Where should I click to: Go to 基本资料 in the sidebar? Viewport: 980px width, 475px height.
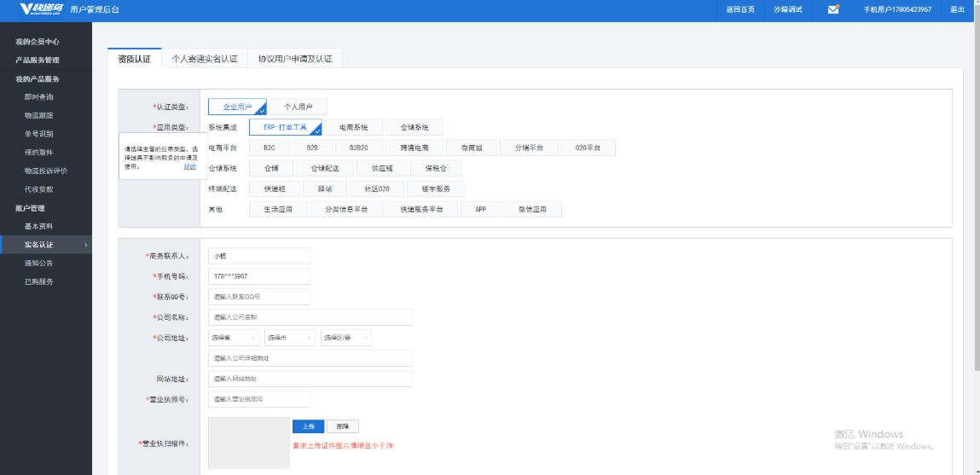[38, 226]
